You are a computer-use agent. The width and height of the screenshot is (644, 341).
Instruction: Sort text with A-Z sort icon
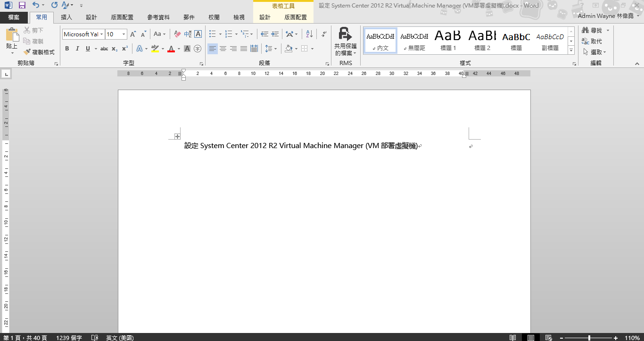tap(309, 34)
